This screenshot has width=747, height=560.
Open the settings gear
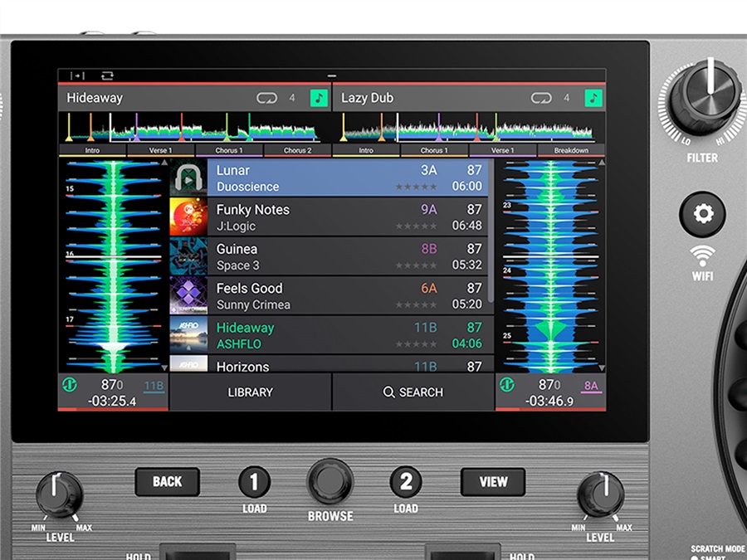tap(703, 213)
